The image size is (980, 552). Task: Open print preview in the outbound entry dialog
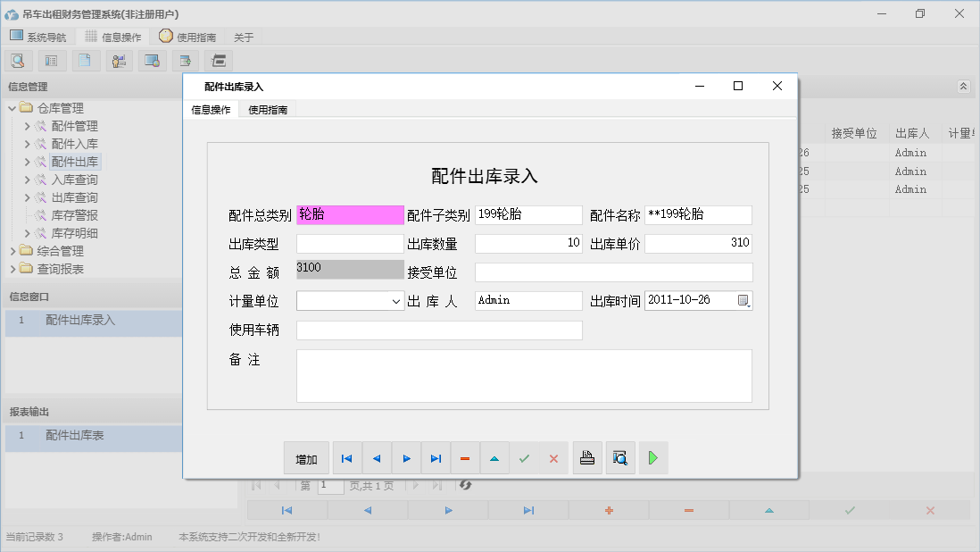click(x=620, y=457)
